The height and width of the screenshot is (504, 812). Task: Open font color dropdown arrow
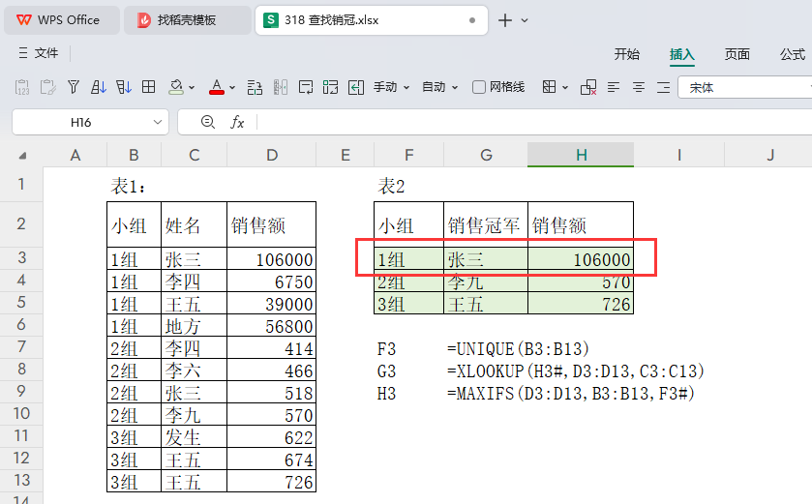[232, 87]
